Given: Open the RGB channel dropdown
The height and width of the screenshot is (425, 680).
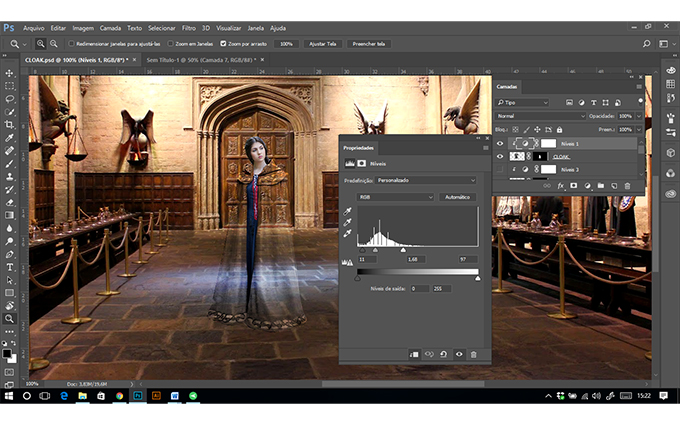Looking at the screenshot, I should click(396, 197).
